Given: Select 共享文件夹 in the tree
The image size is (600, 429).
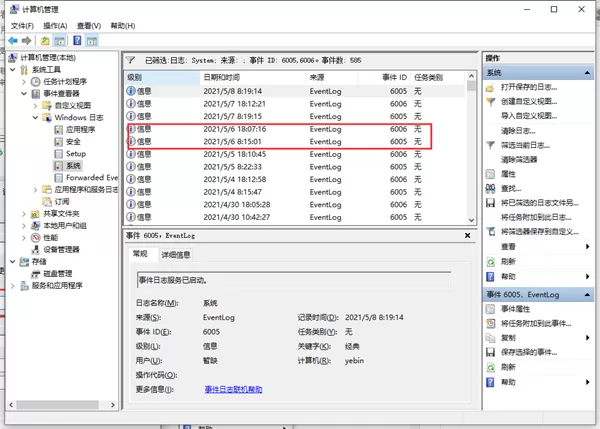Looking at the screenshot, I should [61, 214].
